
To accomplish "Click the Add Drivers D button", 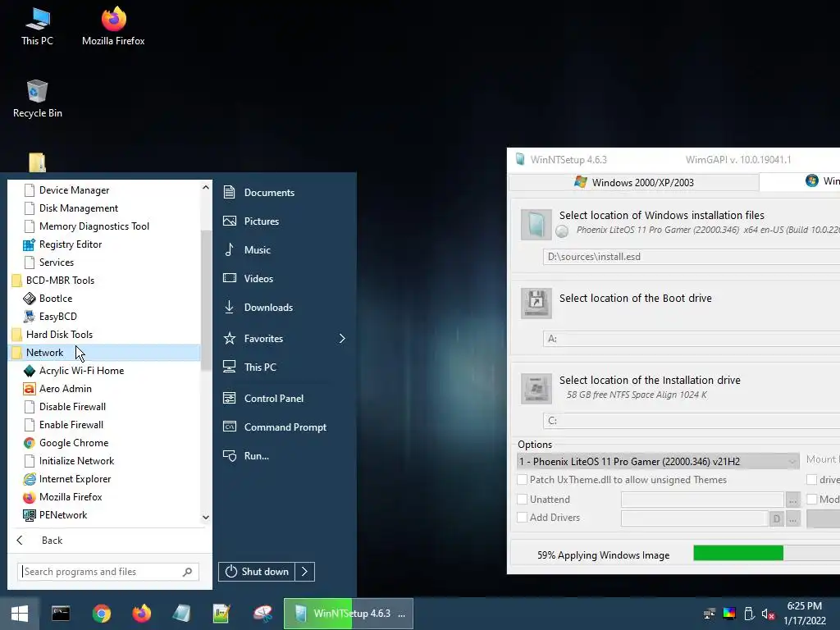I will 776,518.
